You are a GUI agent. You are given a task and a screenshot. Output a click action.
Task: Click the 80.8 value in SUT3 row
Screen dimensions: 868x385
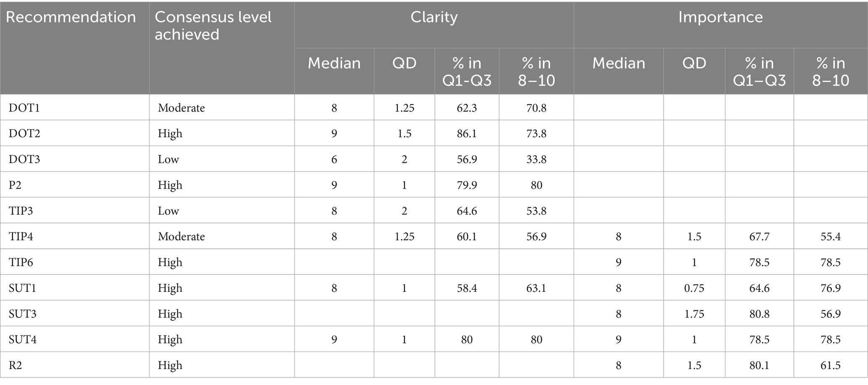[x=759, y=314]
